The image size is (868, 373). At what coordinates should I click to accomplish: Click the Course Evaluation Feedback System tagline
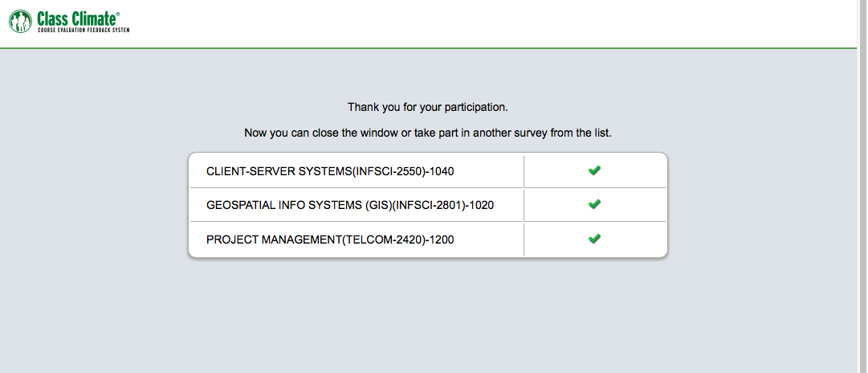coord(84,30)
